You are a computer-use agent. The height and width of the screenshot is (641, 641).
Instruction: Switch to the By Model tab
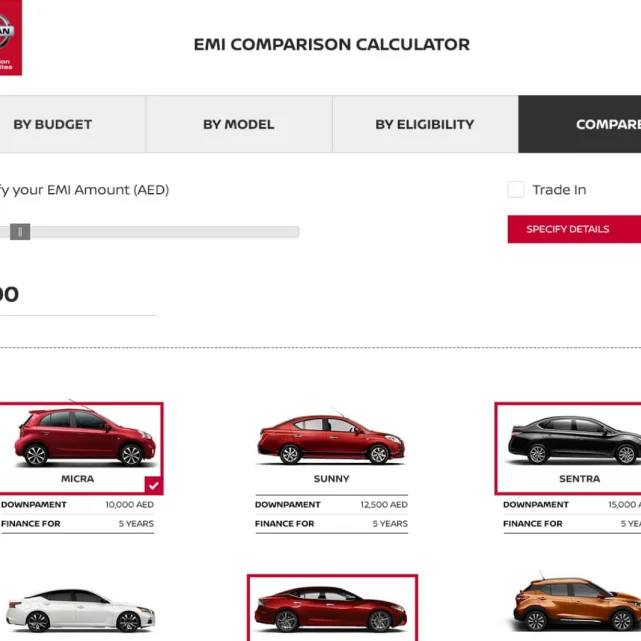pyautogui.click(x=239, y=124)
